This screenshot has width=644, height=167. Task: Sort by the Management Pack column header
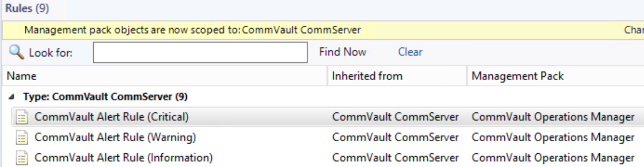click(517, 76)
